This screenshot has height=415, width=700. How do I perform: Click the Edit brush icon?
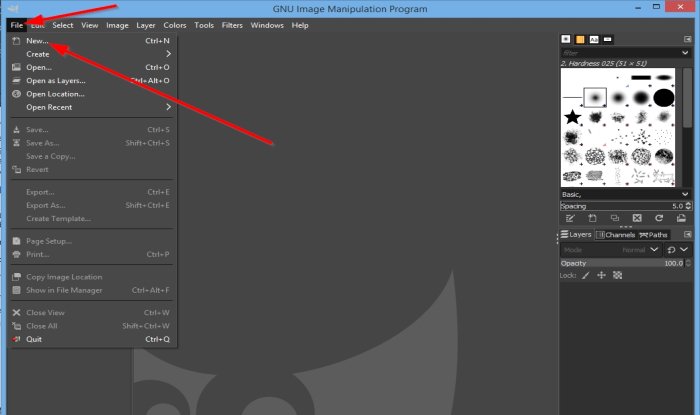(x=570, y=218)
